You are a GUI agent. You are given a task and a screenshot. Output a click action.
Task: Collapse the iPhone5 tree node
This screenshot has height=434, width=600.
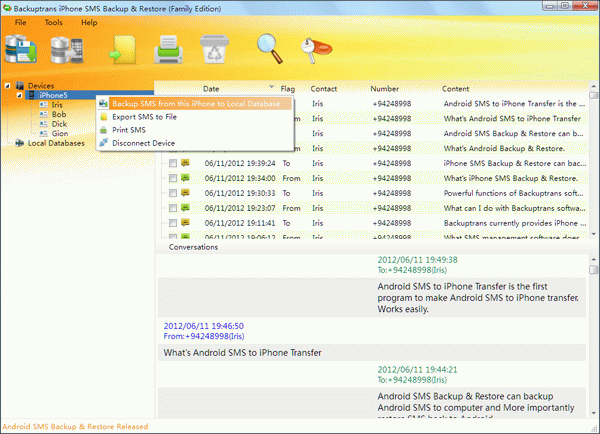pyautogui.click(x=19, y=95)
